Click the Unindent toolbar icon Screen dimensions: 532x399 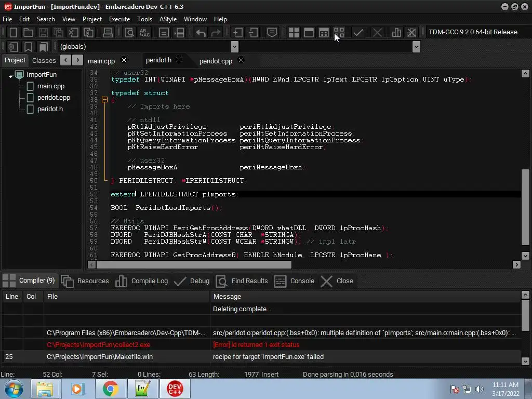point(253,32)
